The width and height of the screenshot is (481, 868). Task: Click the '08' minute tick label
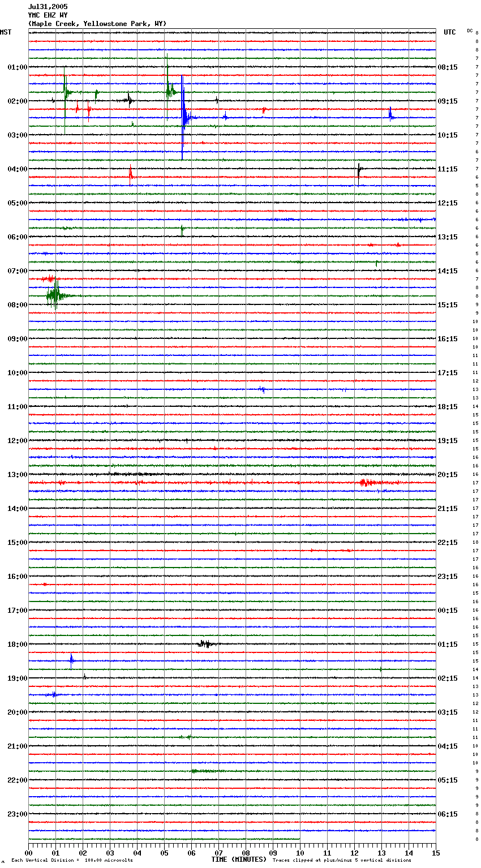coord(246,853)
